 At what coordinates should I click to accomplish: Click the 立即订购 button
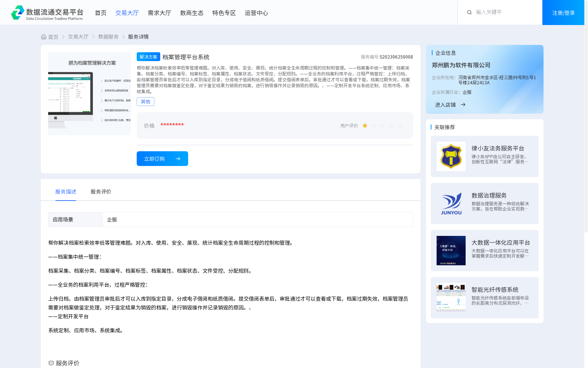pyautogui.click(x=162, y=159)
